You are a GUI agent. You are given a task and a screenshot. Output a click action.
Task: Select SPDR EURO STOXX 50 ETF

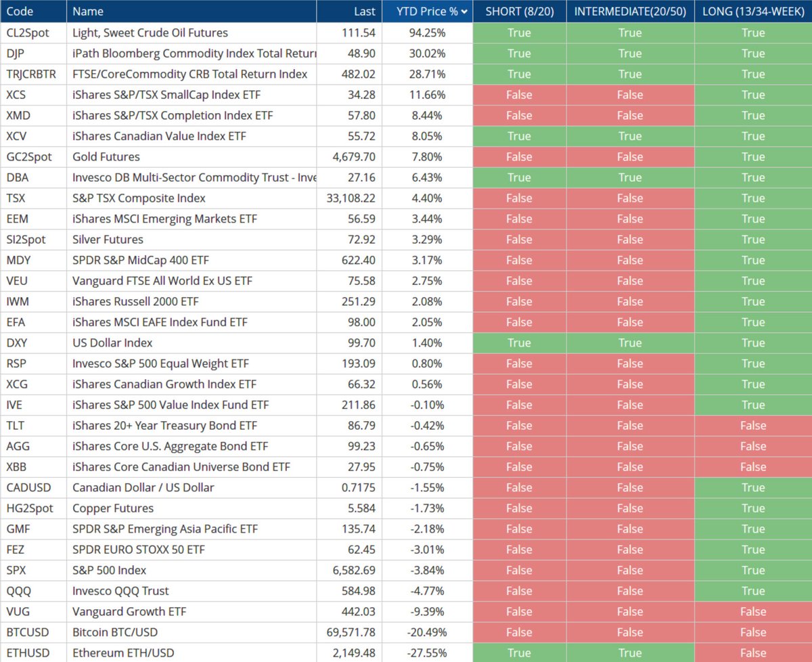(x=191, y=549)
